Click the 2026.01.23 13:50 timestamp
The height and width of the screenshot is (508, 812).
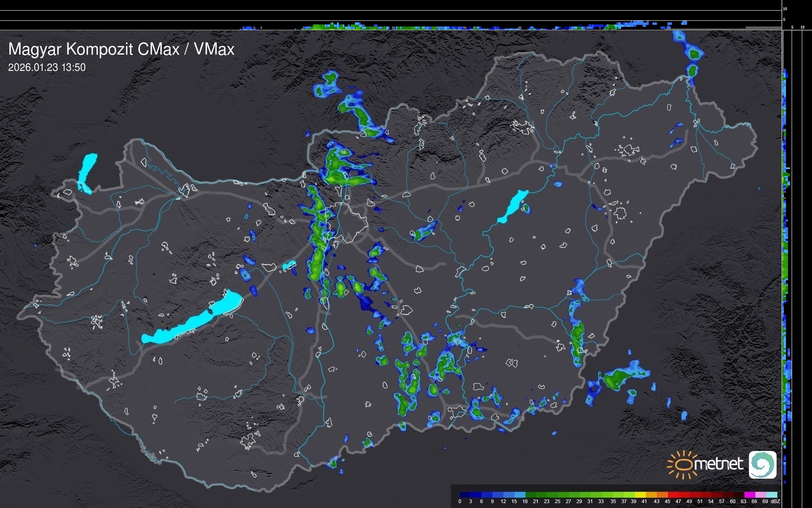click(x=47, y=68)
